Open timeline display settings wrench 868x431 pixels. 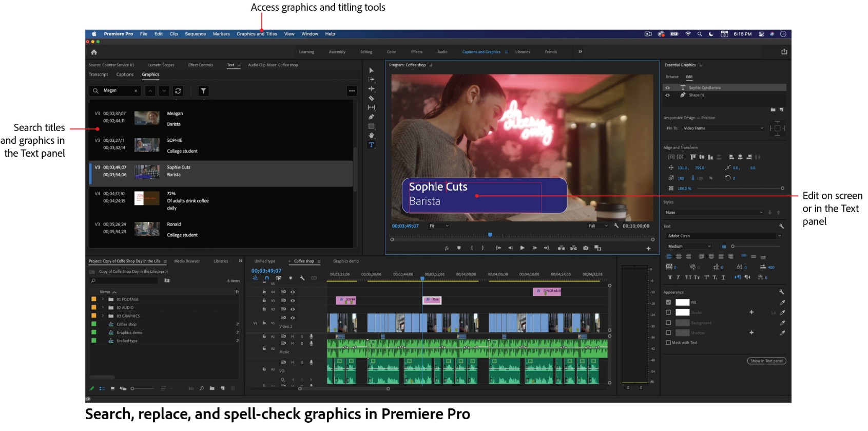[x=302, y=278]
